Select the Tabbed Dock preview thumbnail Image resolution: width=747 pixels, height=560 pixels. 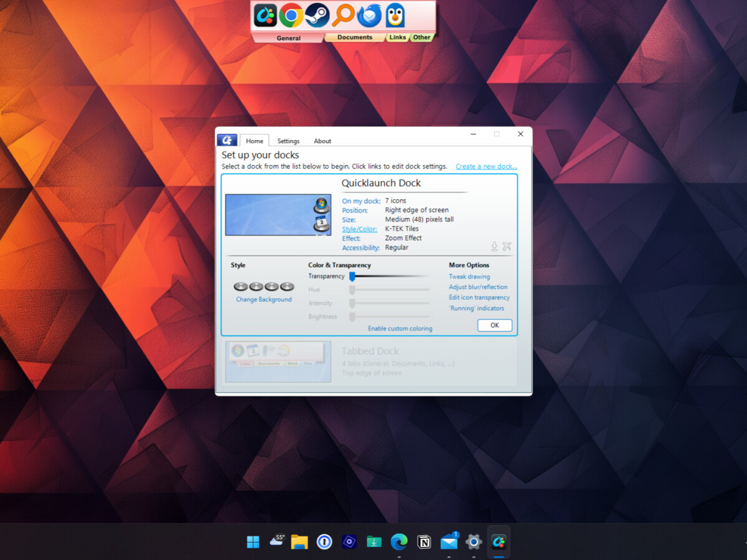[x=278, y=362]
